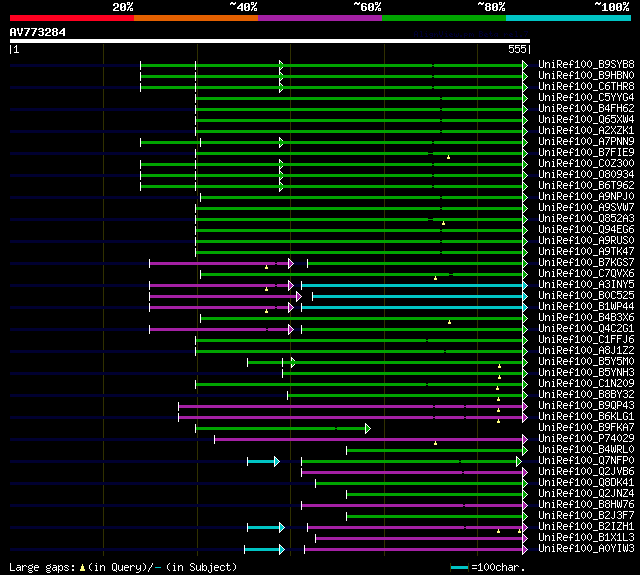Click the red 20% legend segment
Viewport: 640px width, 575px height.
point(72,18)
